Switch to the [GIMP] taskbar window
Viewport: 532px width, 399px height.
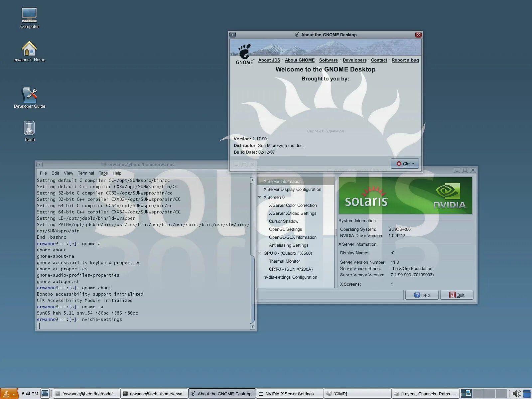pos(358,394)
